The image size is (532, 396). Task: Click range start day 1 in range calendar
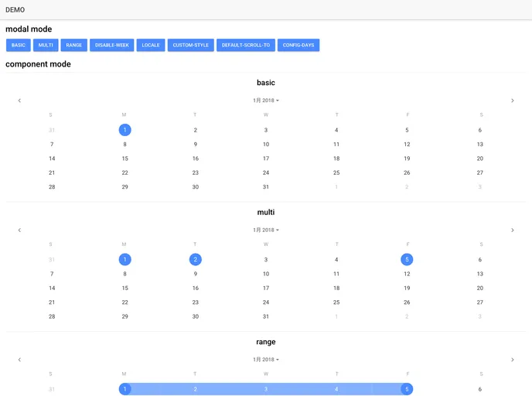pyautogui.click(x=124, y=389)
